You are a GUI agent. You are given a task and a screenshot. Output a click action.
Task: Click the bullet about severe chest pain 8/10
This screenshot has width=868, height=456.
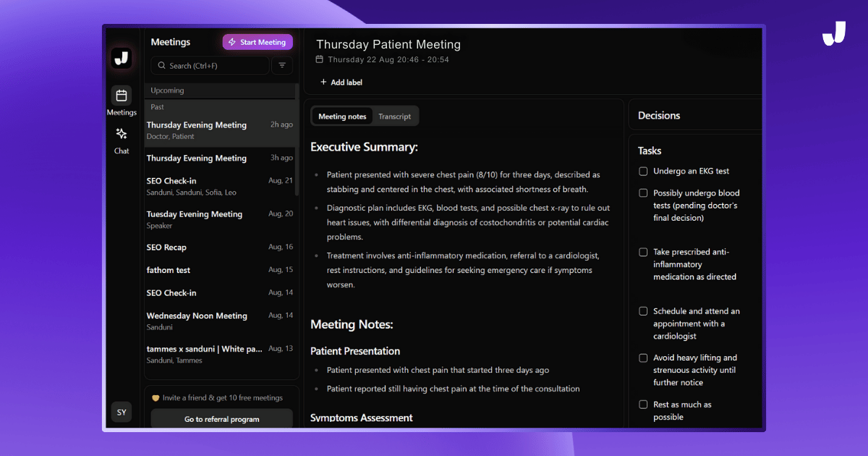point(463,182)
